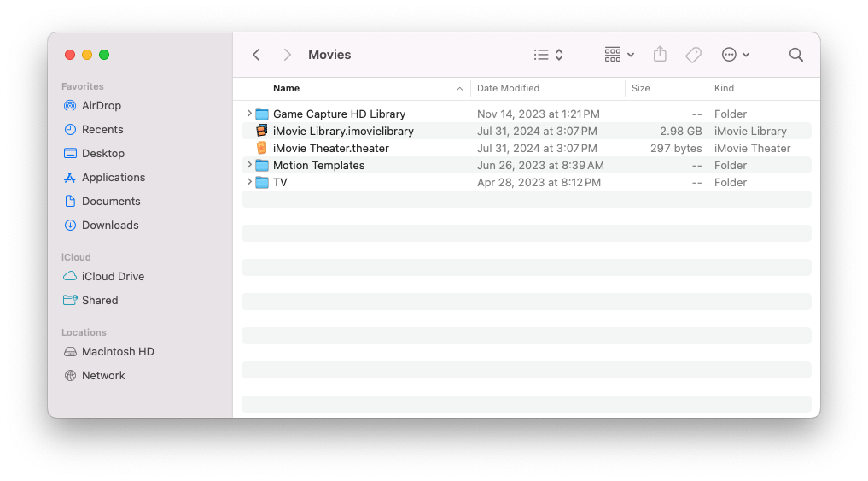Select the Motion Templates name text

319,165
